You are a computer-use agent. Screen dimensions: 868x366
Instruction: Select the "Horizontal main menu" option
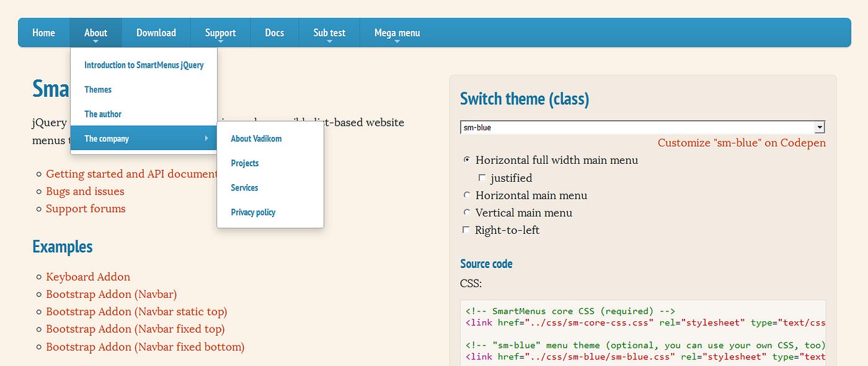coord(466,195)
